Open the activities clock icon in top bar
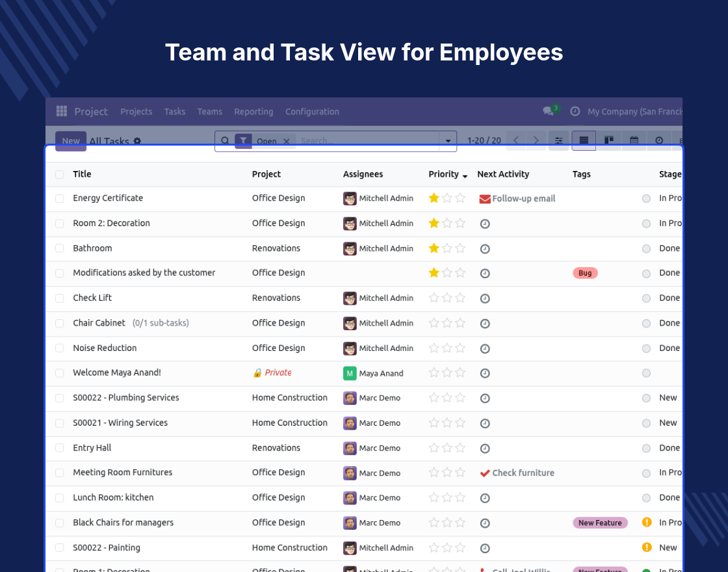The width and height of the screenshot is (728, 572). (575, 111)
